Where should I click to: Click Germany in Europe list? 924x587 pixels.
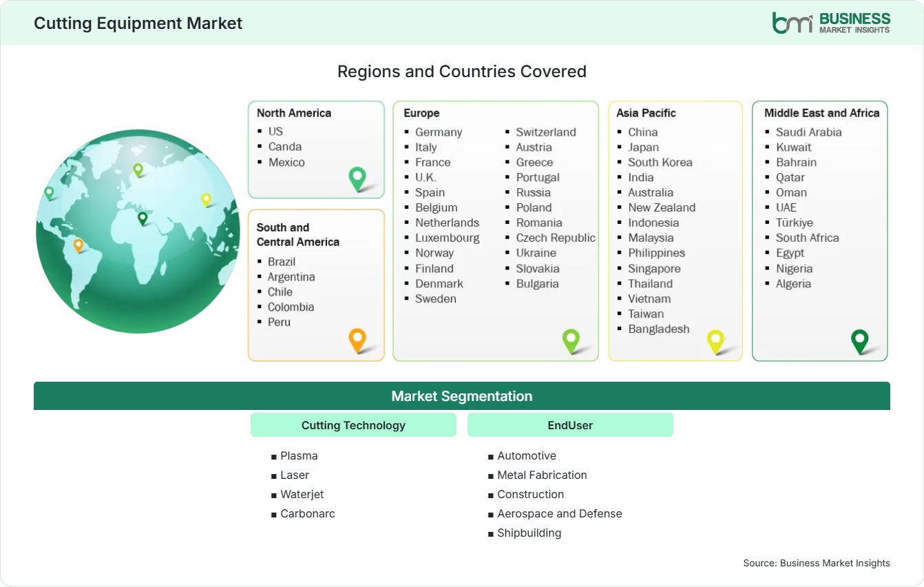(x=439, y=132)
